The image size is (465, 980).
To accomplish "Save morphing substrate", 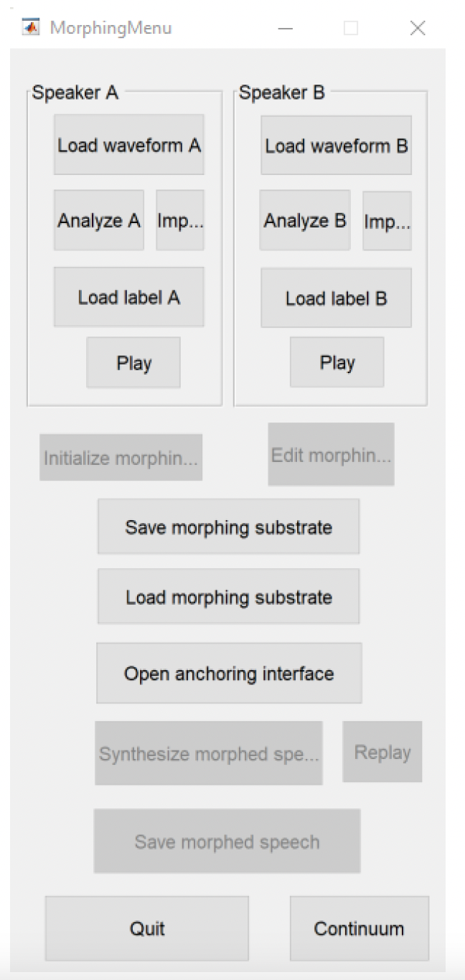I will coord(228,527).
